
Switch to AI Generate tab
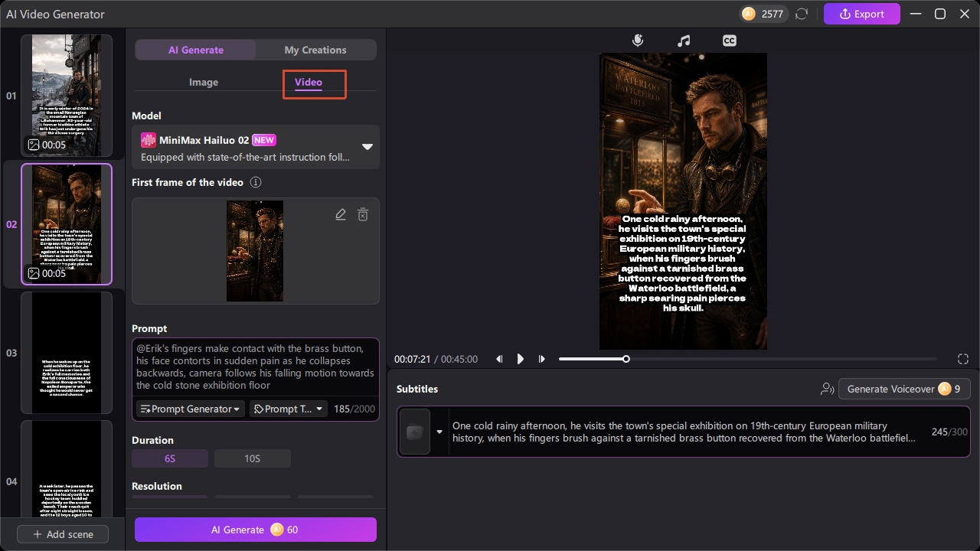pos(196,50)
